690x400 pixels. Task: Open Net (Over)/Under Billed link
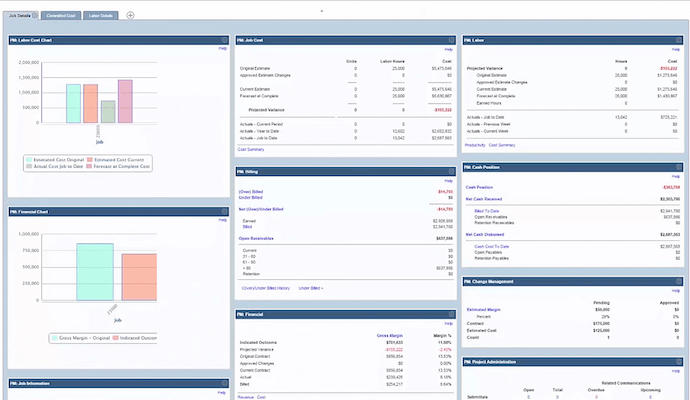pyautogui.click(x=261, y=209)
